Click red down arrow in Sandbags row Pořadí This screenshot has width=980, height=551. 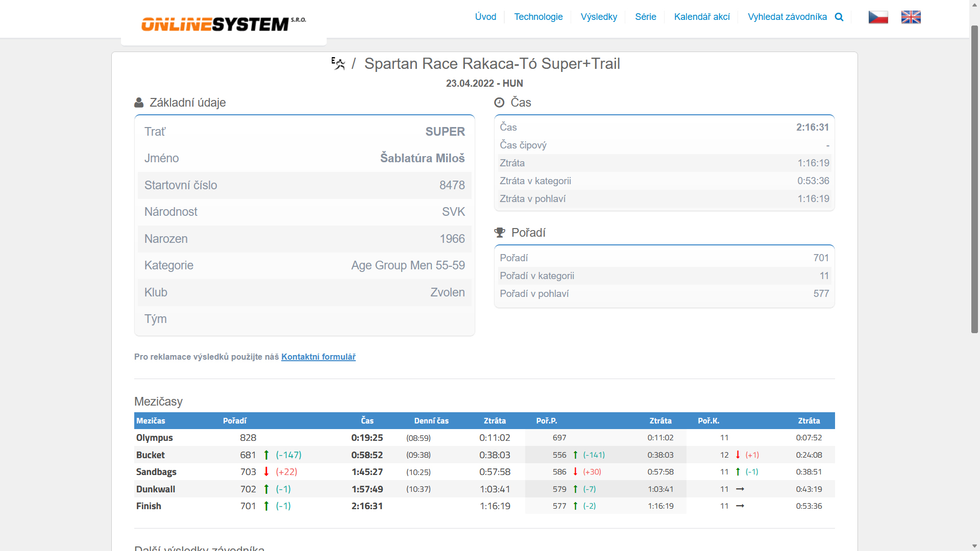click(x=266, y=472)
